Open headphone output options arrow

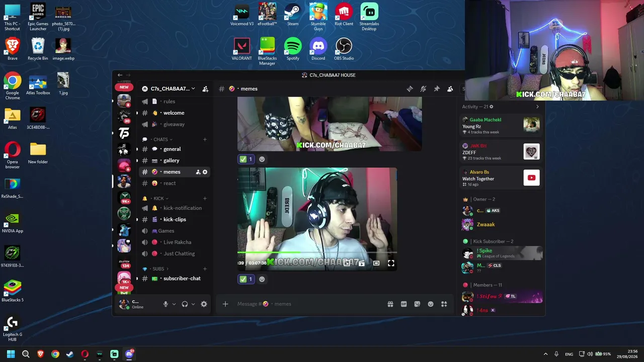coord(193,304)
